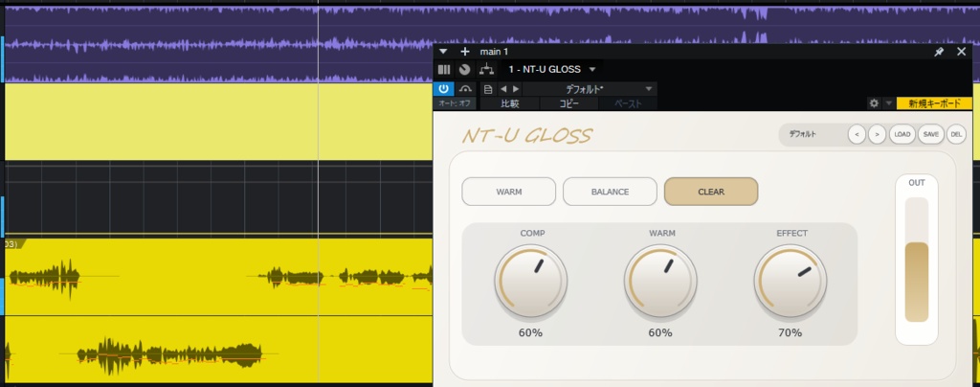Click the 比較 compare button
This screenshot has height=387, width=980.
(510, 103)
